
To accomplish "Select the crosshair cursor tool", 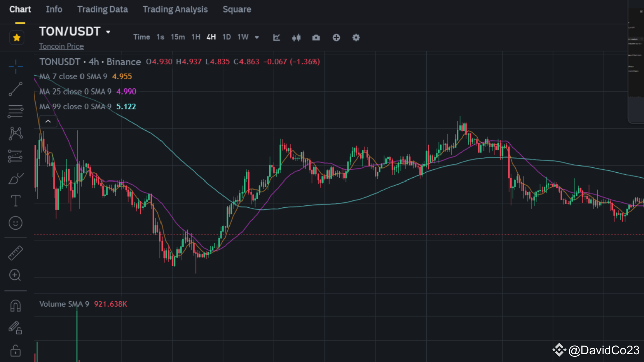I will tap(16, 66).
